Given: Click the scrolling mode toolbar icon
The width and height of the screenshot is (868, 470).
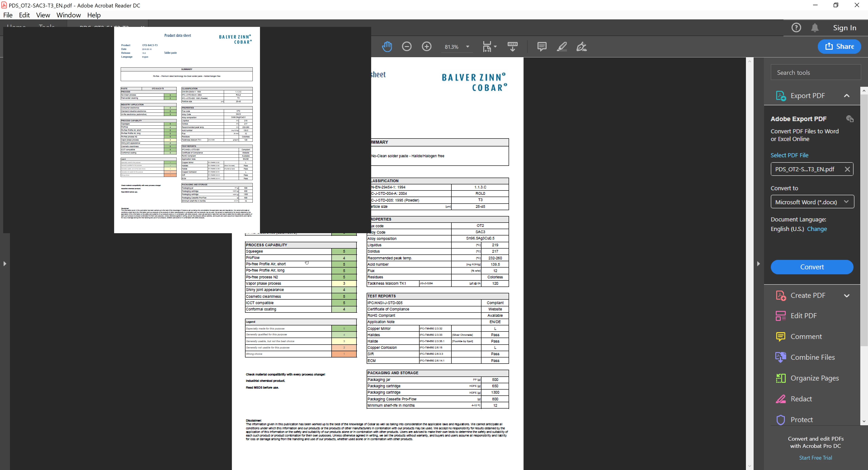Looking at the screenshot, I should 512,47.
